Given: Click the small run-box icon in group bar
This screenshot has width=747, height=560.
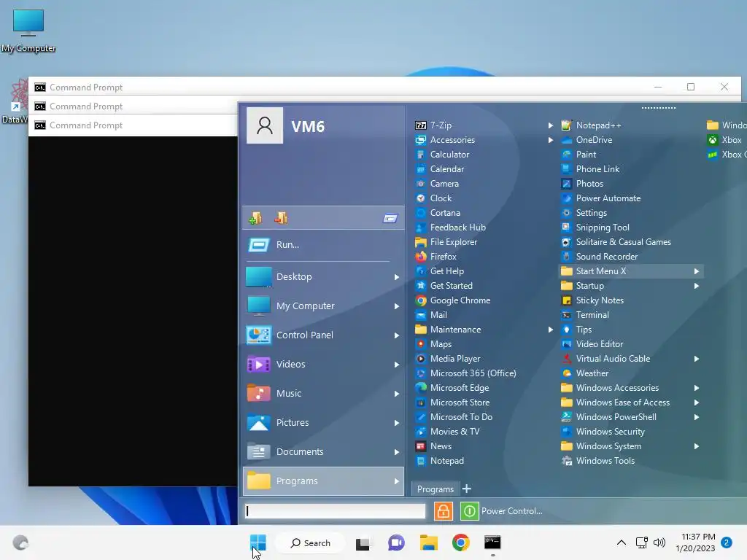Looking at the screenshot, I should coord(390,219).
